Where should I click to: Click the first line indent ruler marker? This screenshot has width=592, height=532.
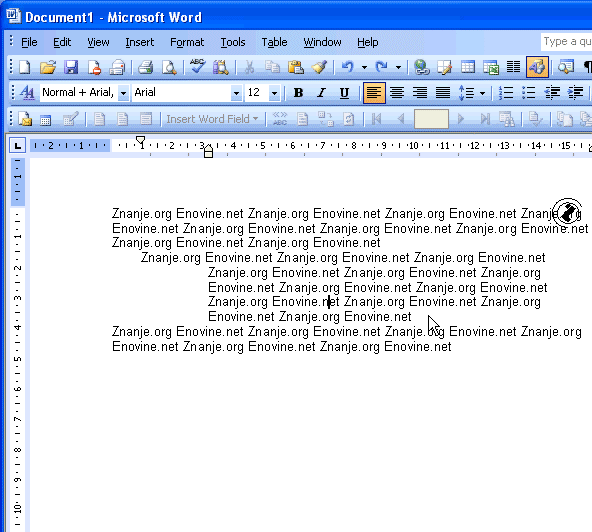pyautogui.click(x=140, y=140)
